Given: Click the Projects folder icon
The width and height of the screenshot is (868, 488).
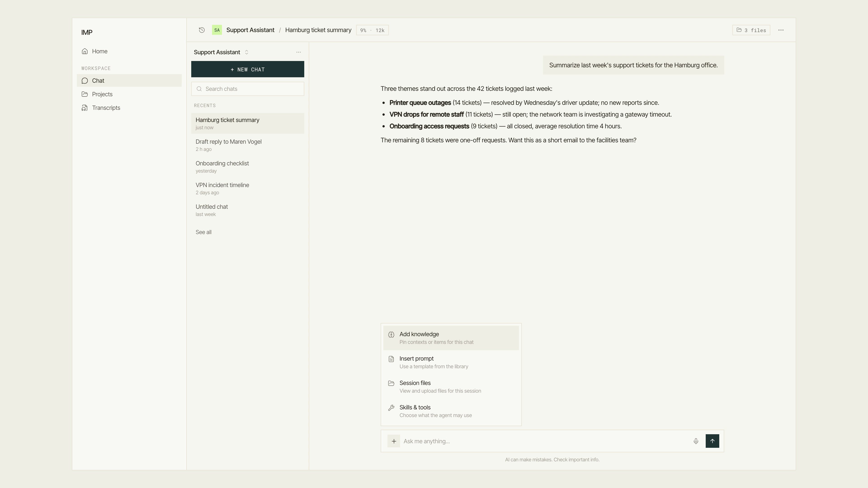Looking at the screenshot, I should (85, 94).
